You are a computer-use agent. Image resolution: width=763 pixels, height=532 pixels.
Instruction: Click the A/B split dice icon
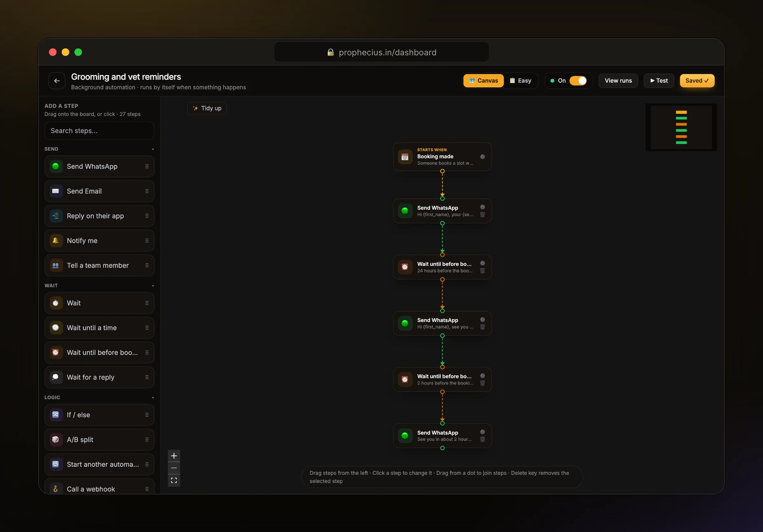(x=56, y=440)
